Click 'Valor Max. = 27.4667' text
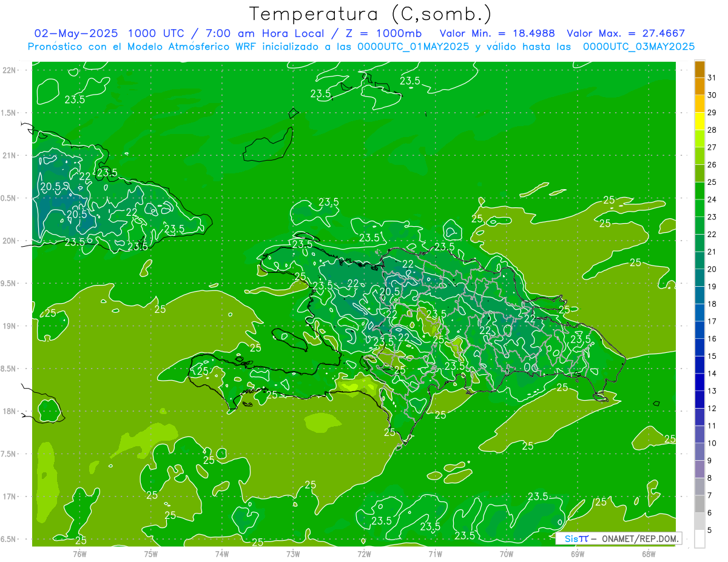 click(x=626, y=33)
